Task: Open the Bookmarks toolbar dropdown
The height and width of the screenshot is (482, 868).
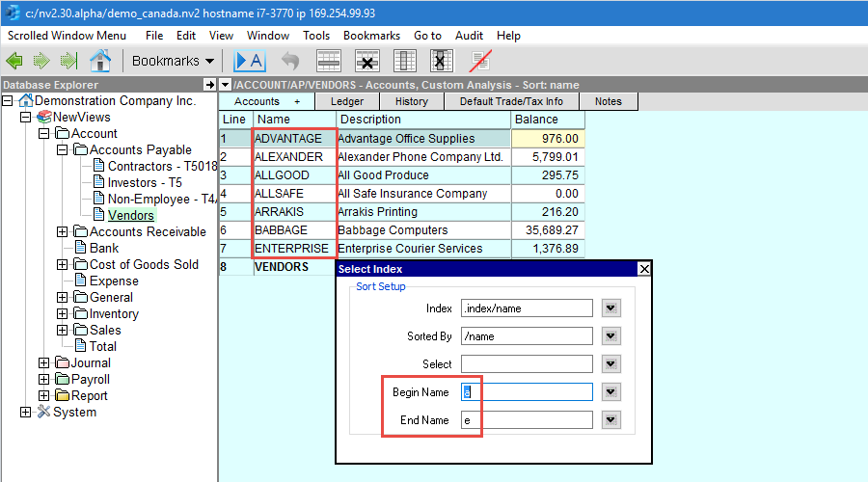Action: [173, 61]
